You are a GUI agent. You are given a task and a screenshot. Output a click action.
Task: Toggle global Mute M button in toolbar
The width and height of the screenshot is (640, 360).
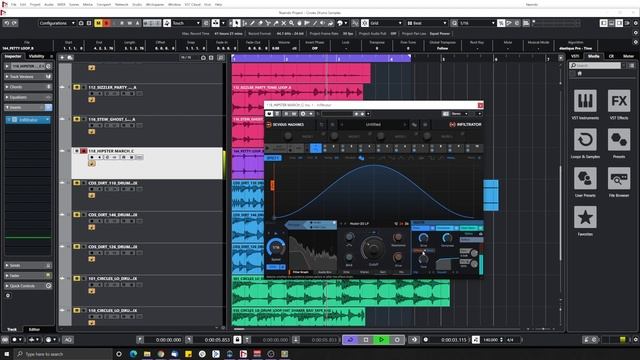pos(98,23)
